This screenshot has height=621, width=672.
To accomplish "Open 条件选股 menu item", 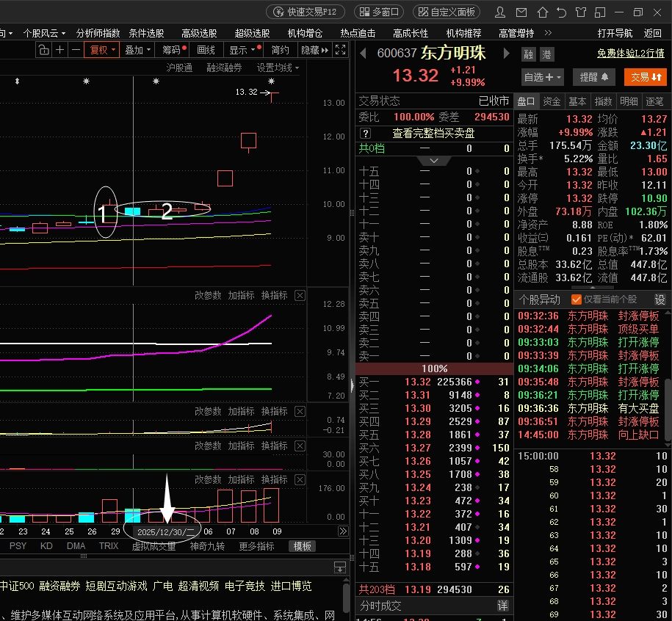I will click(x=147, y=33).
